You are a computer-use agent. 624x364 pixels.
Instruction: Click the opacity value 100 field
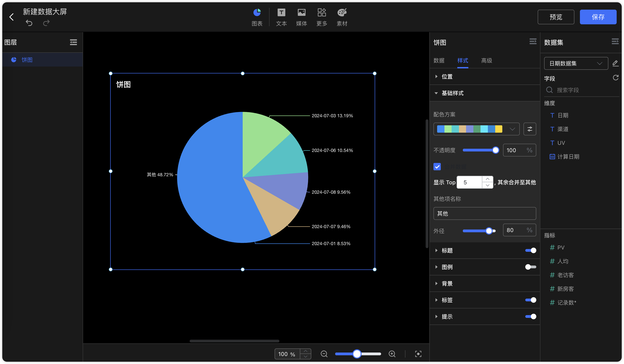[520, 150]
